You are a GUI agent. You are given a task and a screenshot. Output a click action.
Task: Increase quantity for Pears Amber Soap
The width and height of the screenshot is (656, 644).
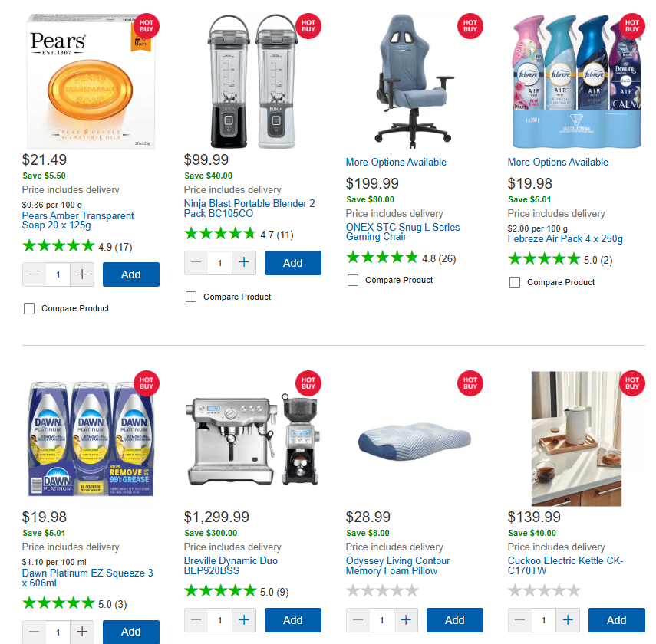coord(82,274)
